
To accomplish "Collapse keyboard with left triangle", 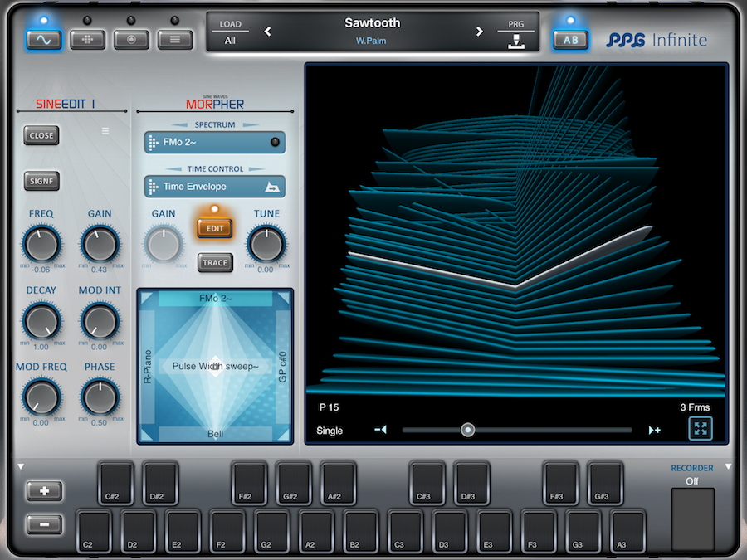I will pos(21,466).
